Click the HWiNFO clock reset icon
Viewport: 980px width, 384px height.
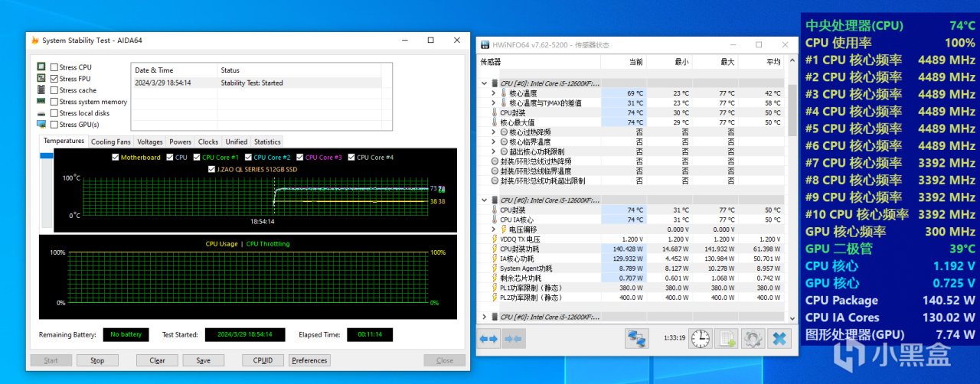click(x=700, y=338)
